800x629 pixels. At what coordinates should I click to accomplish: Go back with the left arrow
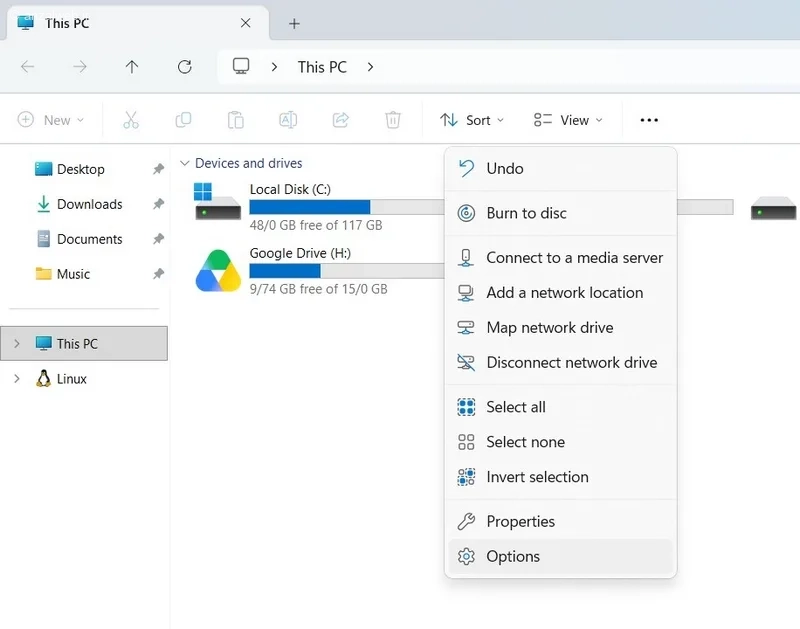(x=28, y=66)
